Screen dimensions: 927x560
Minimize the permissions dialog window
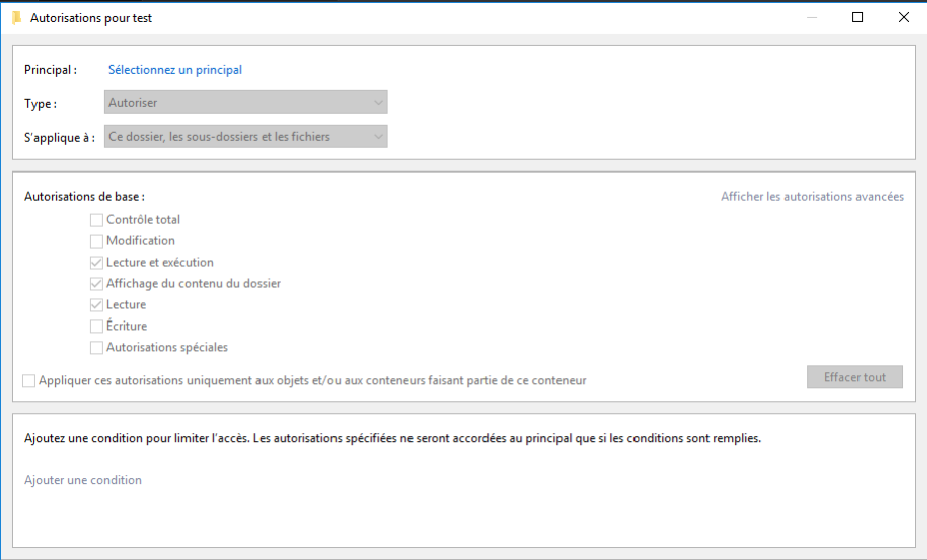point(812,17)
